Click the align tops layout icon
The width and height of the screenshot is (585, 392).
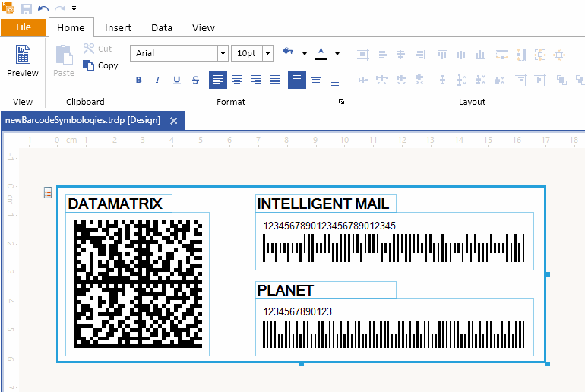point(442,55)
